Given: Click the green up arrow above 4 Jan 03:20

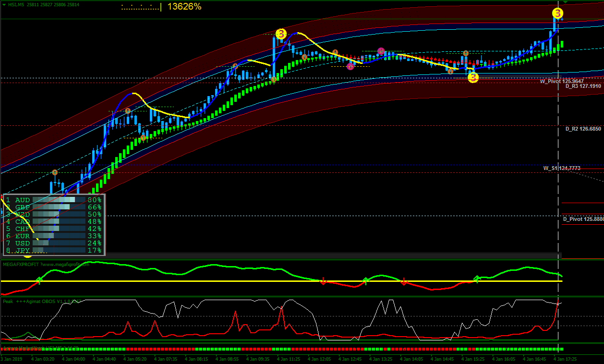Looking at the screenshot, I should point(39,279).
